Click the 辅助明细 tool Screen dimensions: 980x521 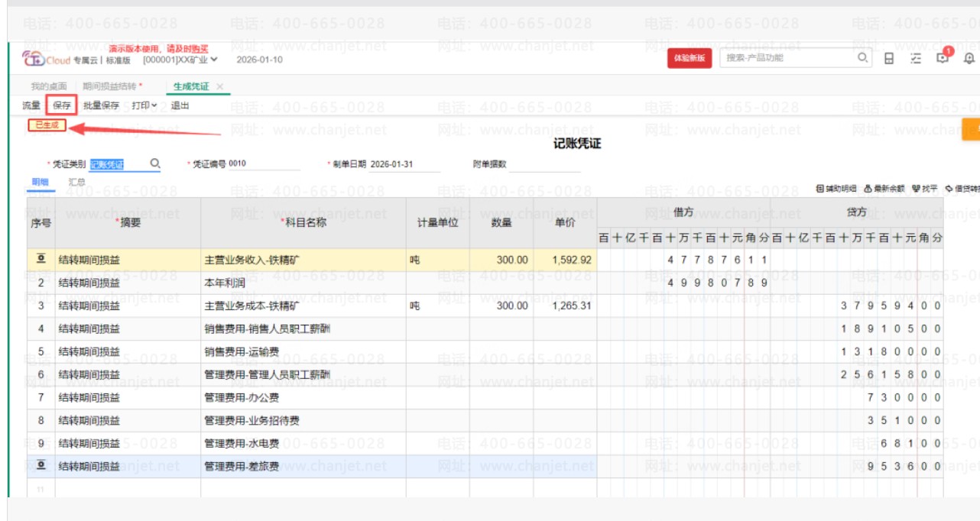tap(837, 188)
